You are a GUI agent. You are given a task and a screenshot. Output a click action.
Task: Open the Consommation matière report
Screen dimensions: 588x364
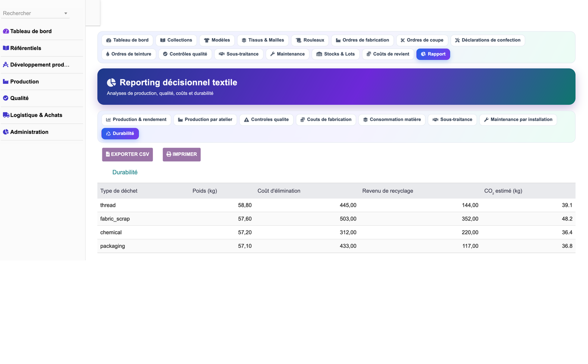tap(392, 120)
